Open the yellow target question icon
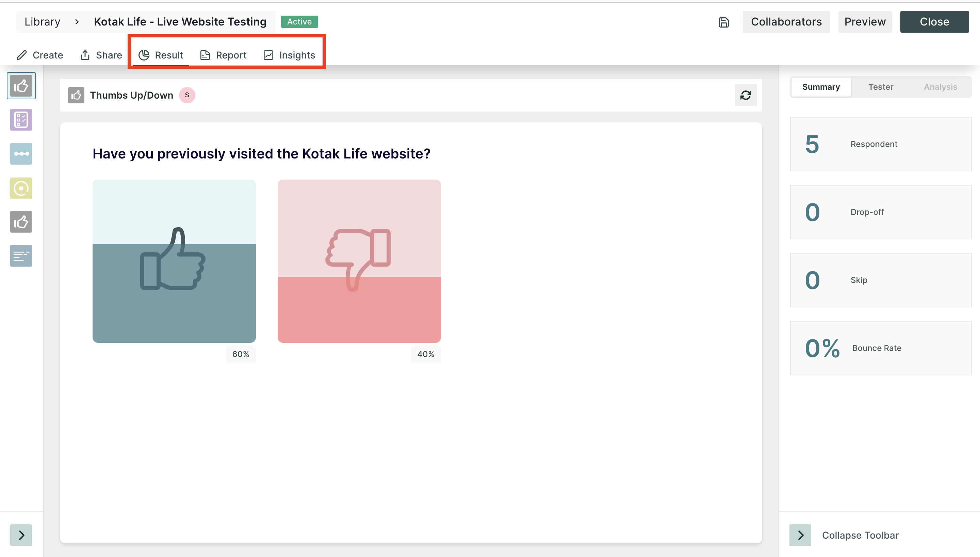This screenshot has width=980, height=557. pos(21,188)
